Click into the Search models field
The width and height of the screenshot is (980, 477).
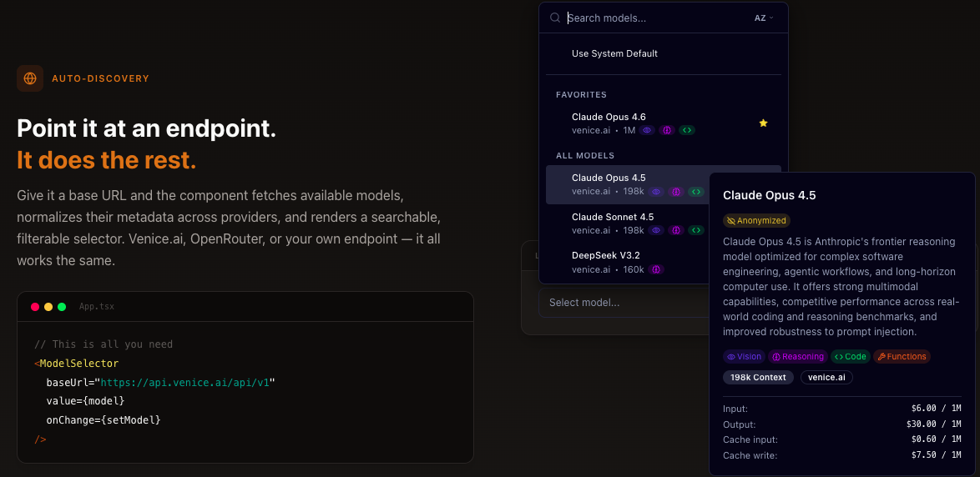[656, 18]
